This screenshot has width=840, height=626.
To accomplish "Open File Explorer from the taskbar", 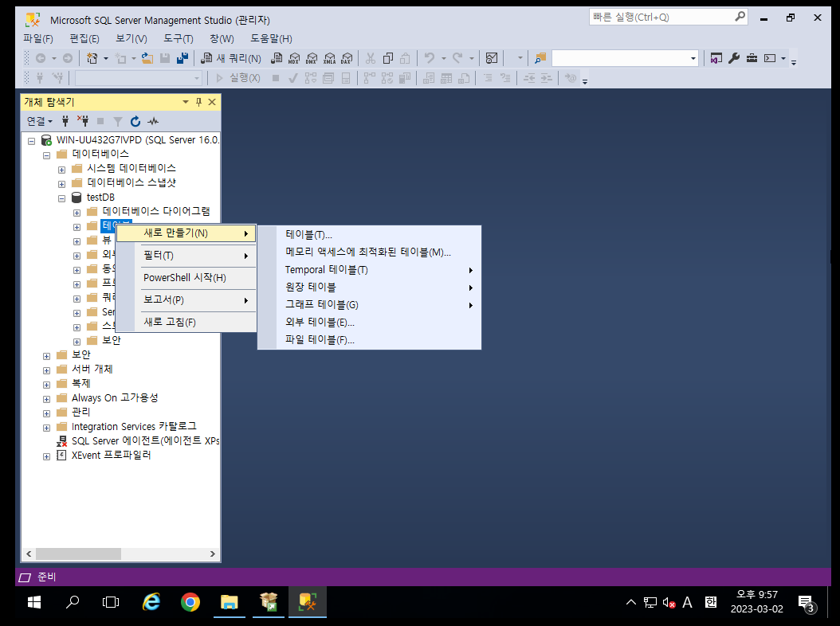I will (230, 602).
